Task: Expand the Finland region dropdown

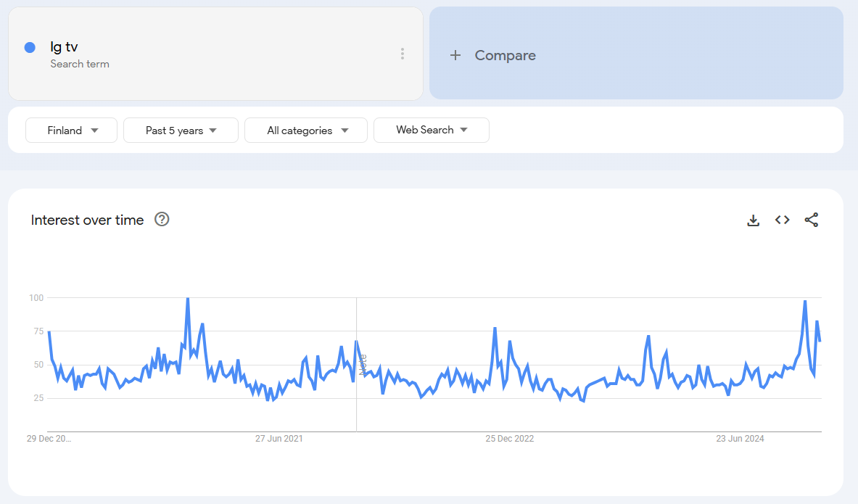Action: point(72,131)
